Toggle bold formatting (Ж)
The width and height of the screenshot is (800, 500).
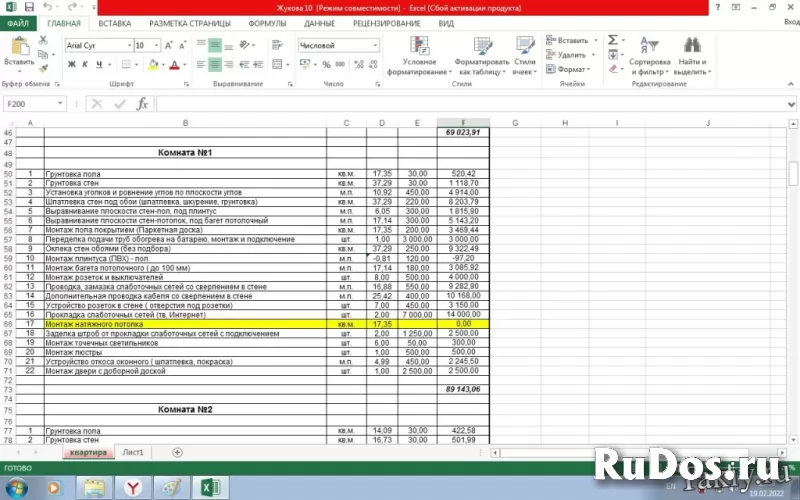(71, 65)
